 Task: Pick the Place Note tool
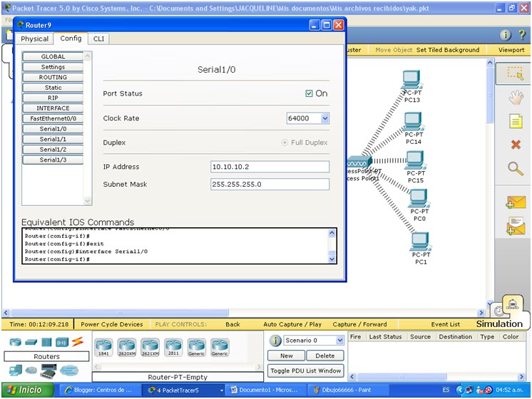pos(516,121)
